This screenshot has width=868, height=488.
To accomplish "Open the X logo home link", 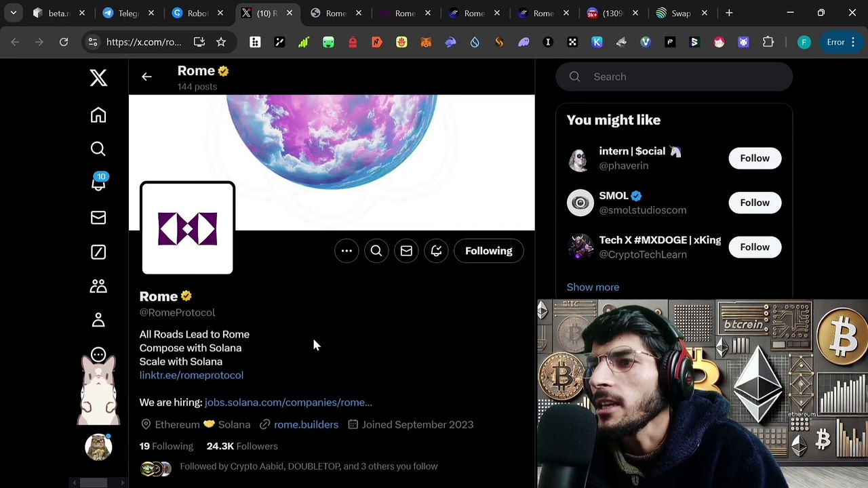I will coord(98,78).
